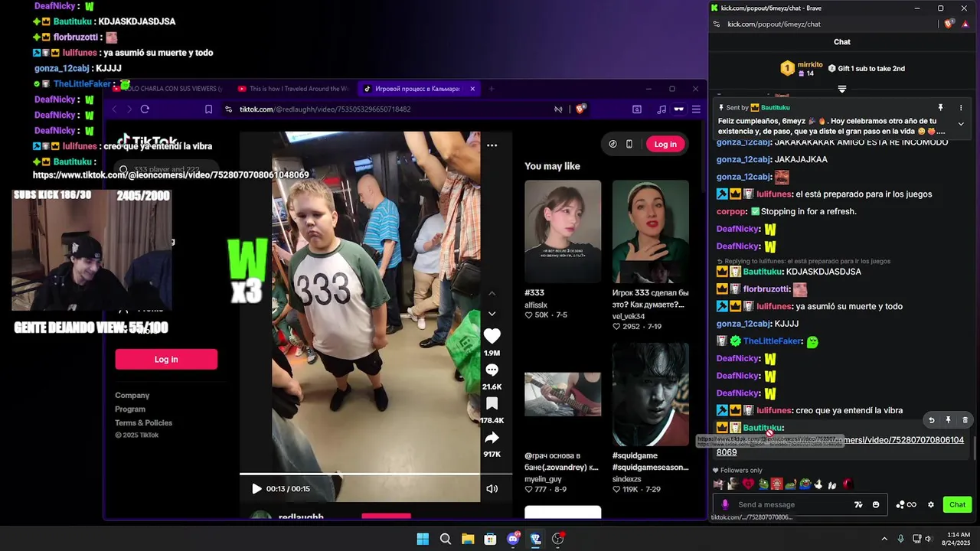Image resolution: width=980 pixels, height=551 pixels.
Task: Pin Bautituku's message with the hover pin icon
Action: [x=948, y=420]
